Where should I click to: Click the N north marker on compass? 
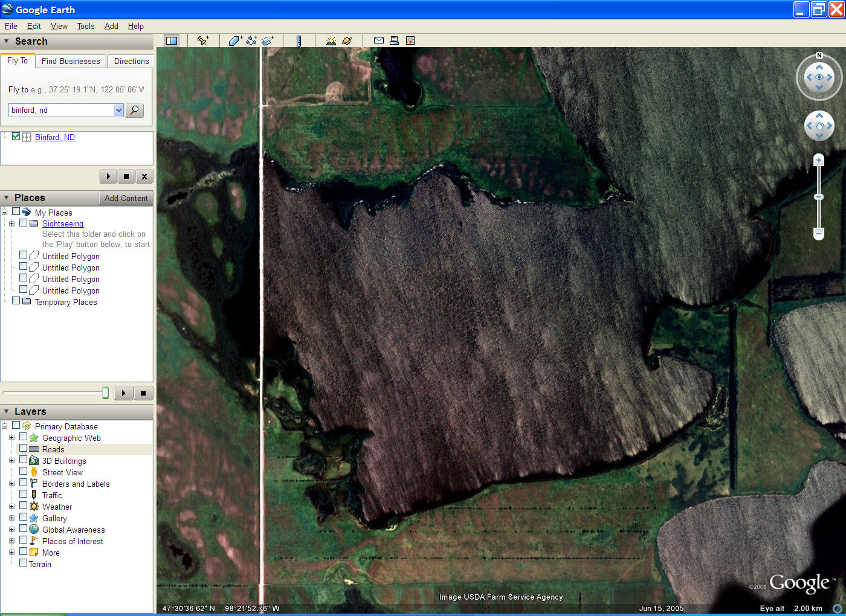(819, 56)
